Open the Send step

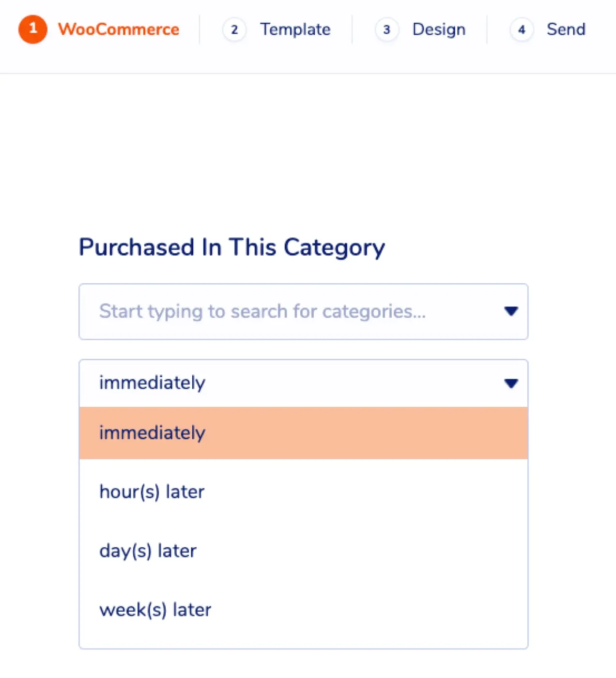point(566,29)
